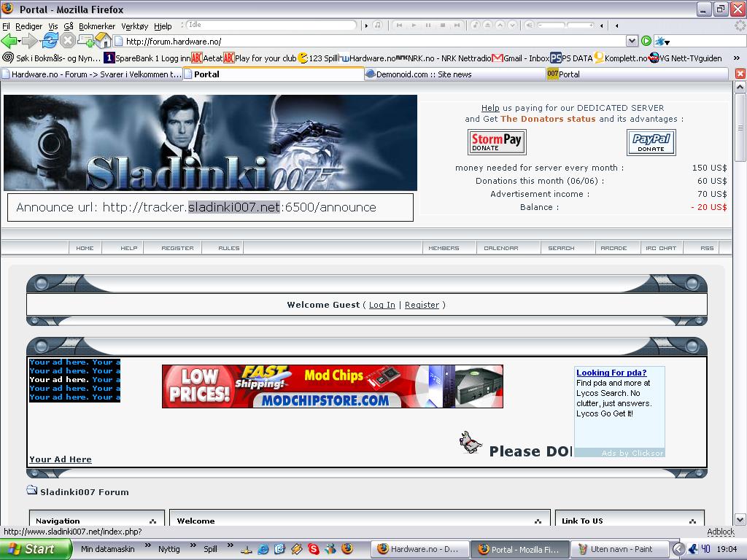Collapse the Welcome panel
This screenshot has width=747, height=560.
538,521
